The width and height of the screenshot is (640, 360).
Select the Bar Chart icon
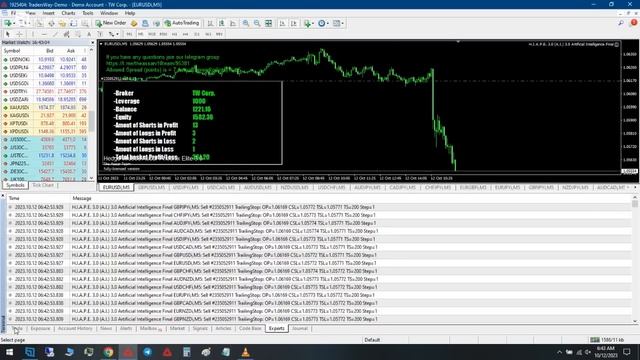click(210, 23)
